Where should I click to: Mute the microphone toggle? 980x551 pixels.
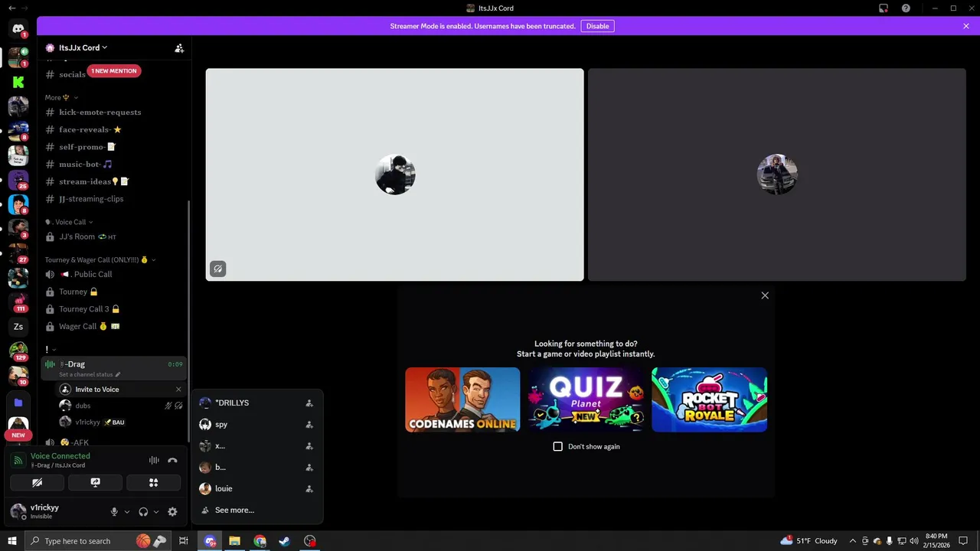click(114, 512)
